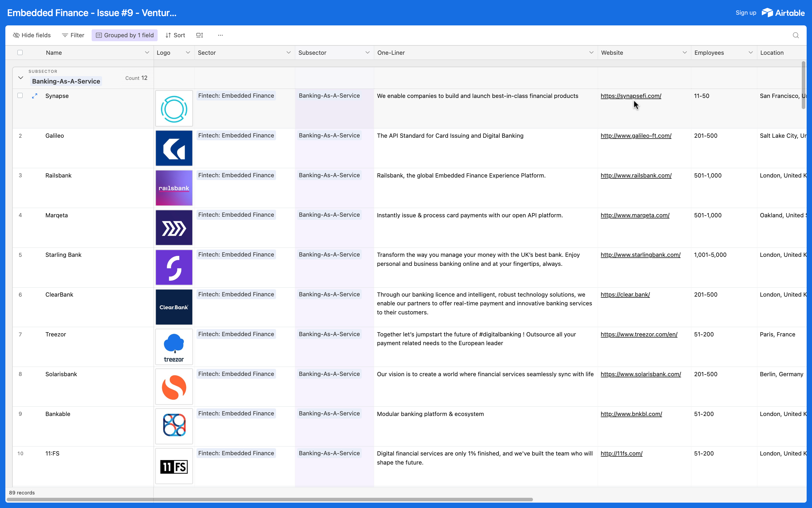Open the Sector column dropdown arrow
The width and height of the screenshot is (812, 508).
288,53
